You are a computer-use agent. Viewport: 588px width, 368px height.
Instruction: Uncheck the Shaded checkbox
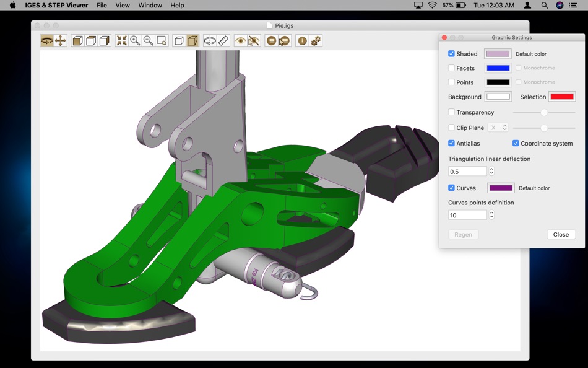point(451,53)
